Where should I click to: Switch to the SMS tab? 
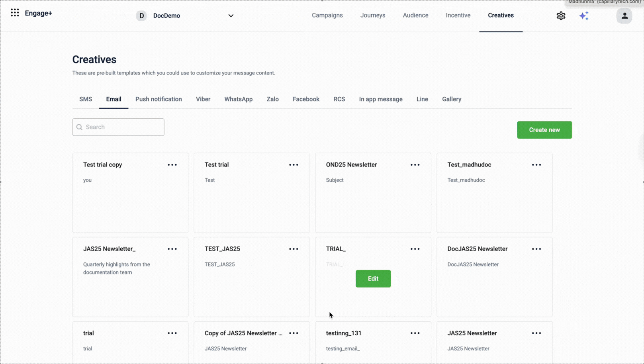tap(86, 99)
